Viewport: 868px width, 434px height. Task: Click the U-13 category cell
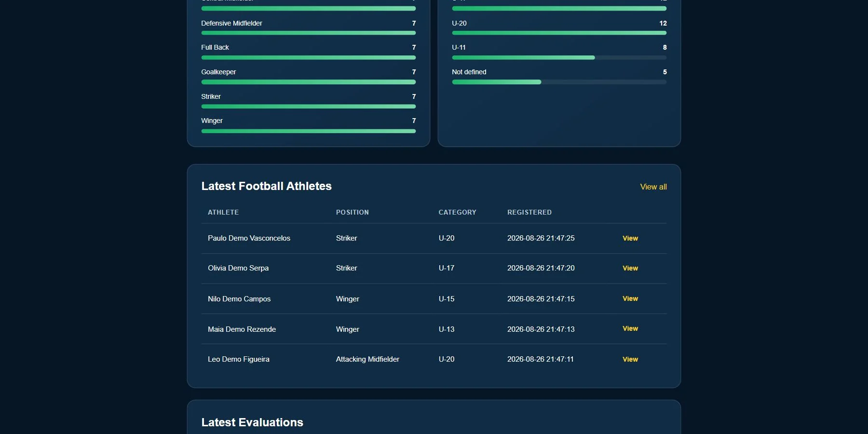coord(447,329)
